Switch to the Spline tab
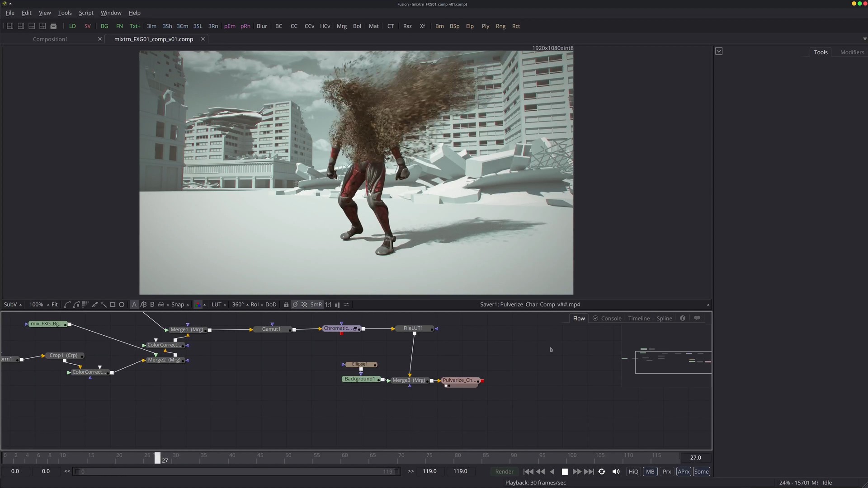 (664, 318)
